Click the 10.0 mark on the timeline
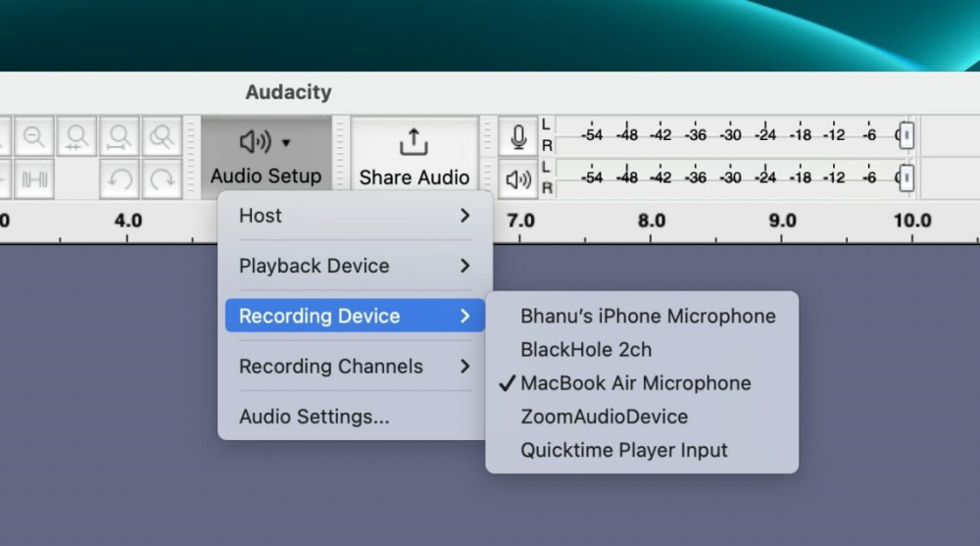Image resolution: width=980 pixels, height=546 pixels. 912,221
